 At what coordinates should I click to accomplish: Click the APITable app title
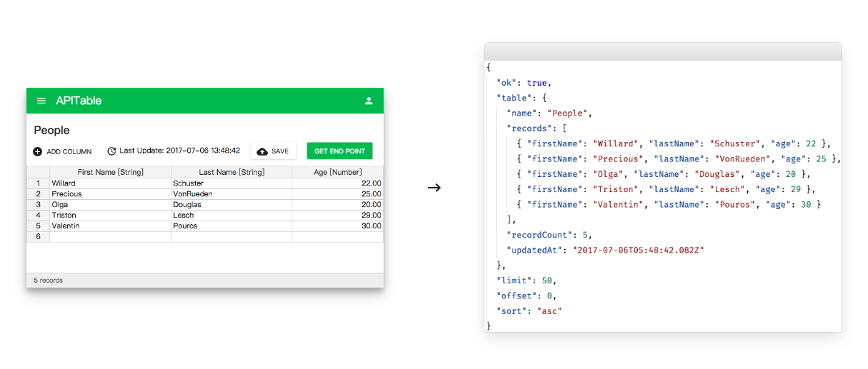pos(79,101)
